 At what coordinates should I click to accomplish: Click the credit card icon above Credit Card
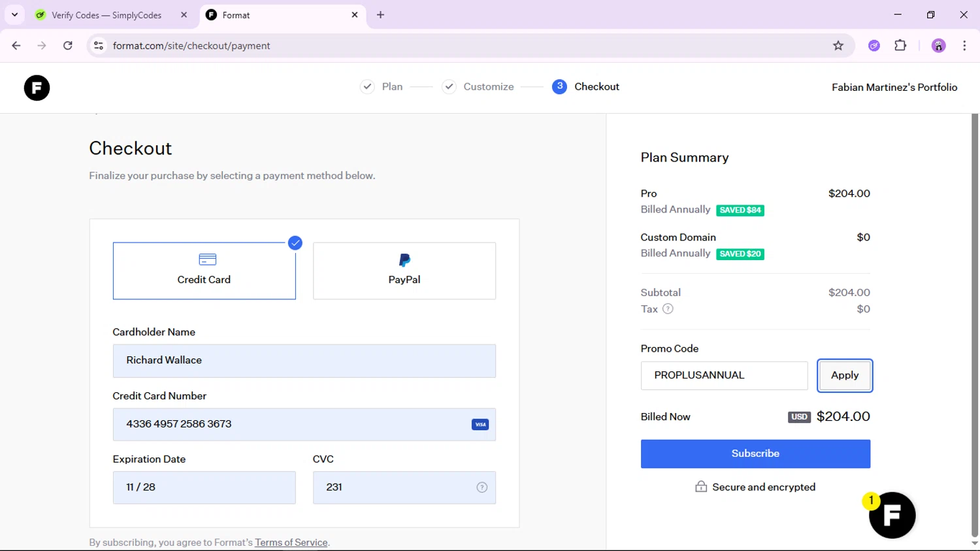[x=208, y=259]
